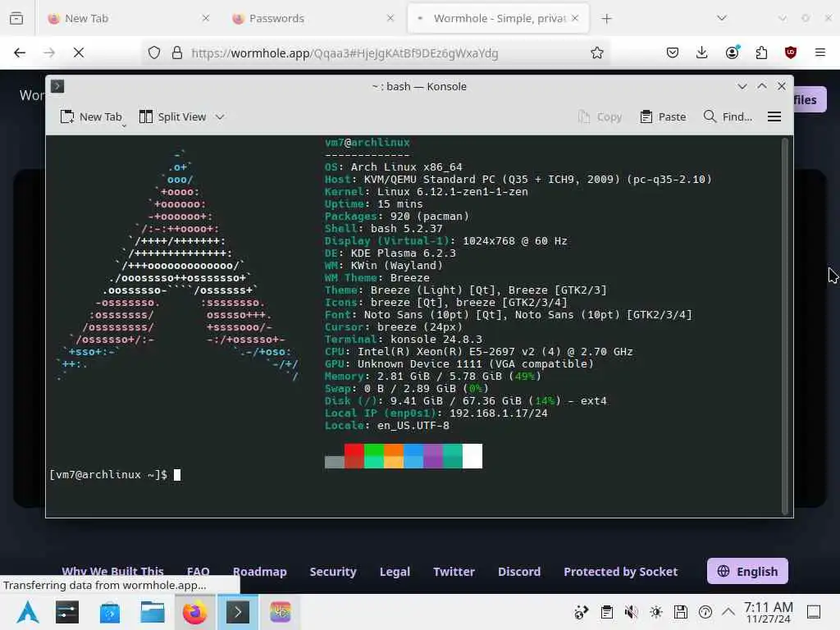Viewport: 840px width, 630px height.
Task: Bookmark this page with star icon
Action: [x=597, y=53]
